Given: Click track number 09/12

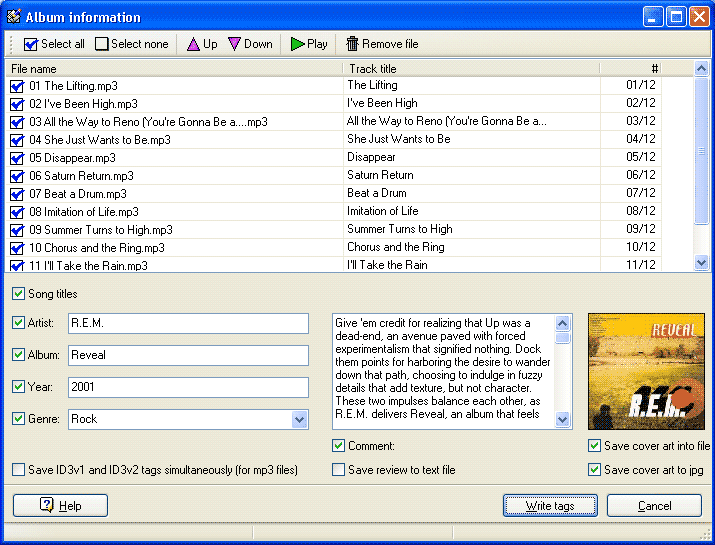Looking at the screenshot, I should [x=641, y=229].
